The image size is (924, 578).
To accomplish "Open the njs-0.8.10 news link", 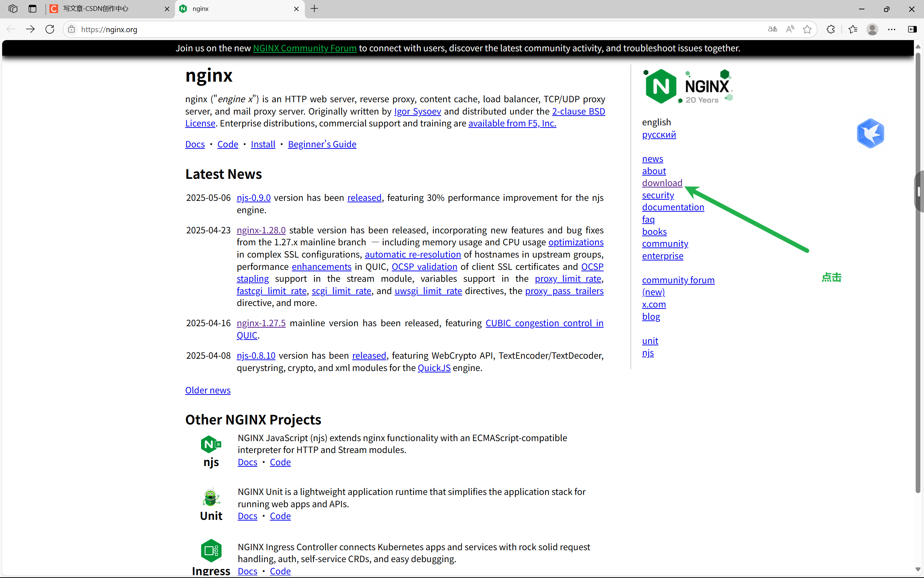I will pyautogui.click(x=256, y=355).
